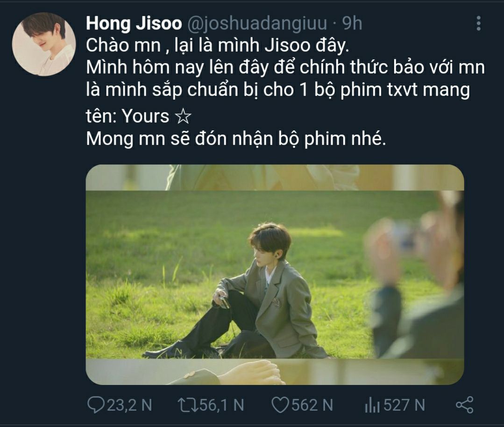This screenshot has height=427, width=504.
Task: Click the 9h timestamp
Action: point(352,23)
